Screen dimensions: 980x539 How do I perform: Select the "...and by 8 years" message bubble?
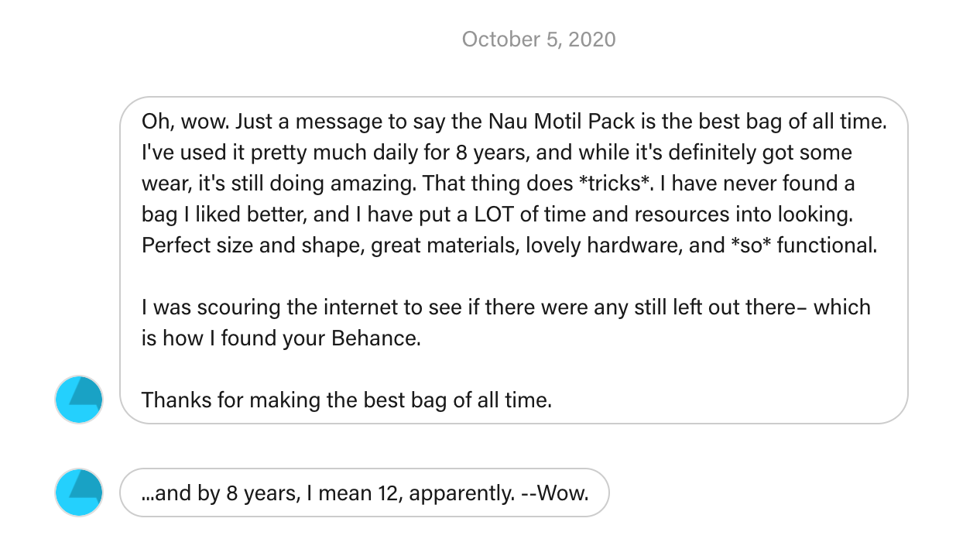click(364, 493)
